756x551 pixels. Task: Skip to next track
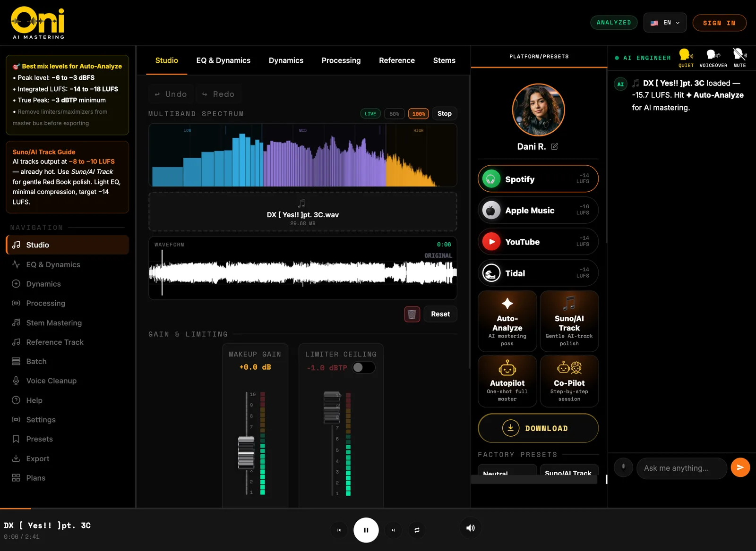click(x=393, y=530)
